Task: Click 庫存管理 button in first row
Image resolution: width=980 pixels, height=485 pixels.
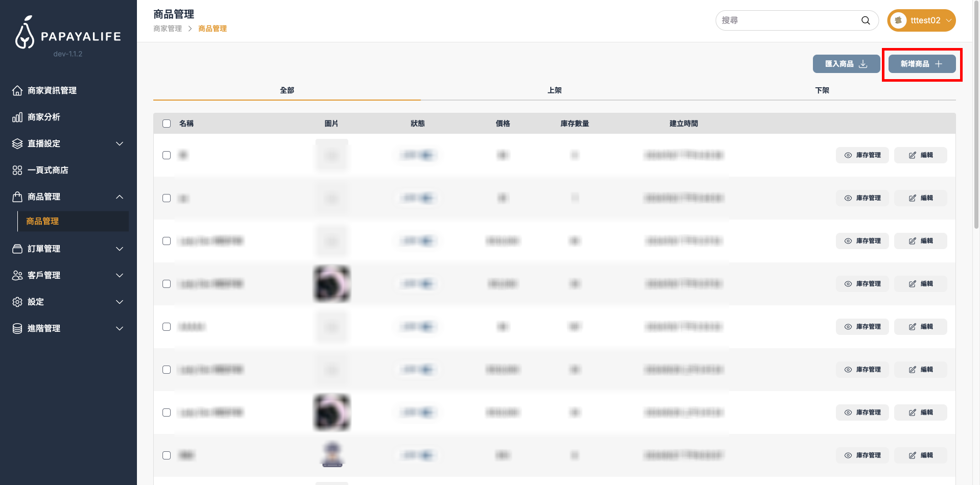Action: [862, 155]
